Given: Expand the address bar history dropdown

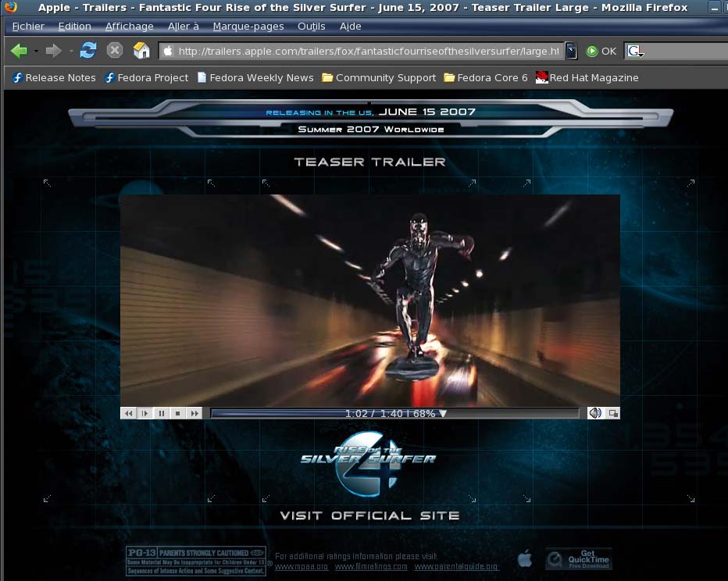Looking at the screenshot, I should [572, 51].
